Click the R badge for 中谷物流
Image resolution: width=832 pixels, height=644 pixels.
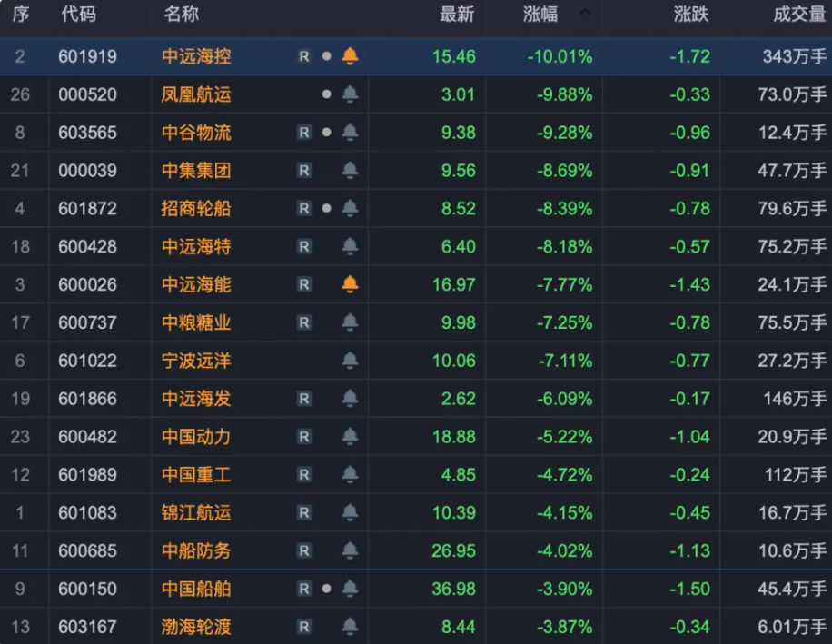tap(304, 132)
